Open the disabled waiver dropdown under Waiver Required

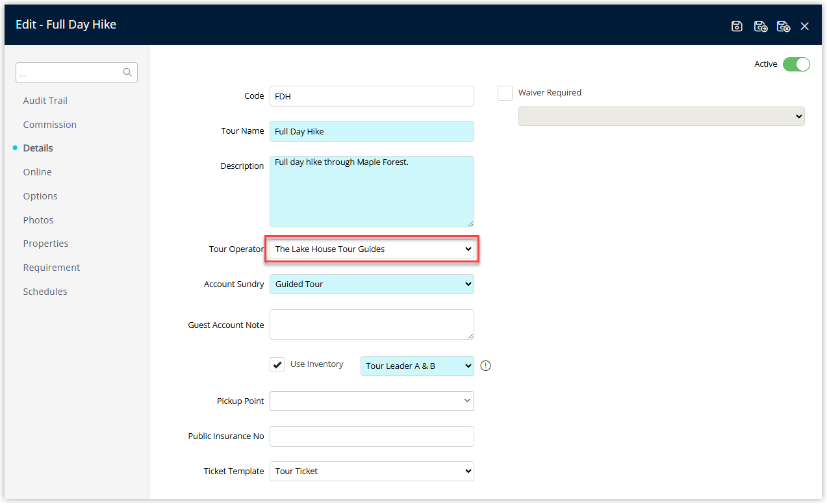tap(661, 116)
